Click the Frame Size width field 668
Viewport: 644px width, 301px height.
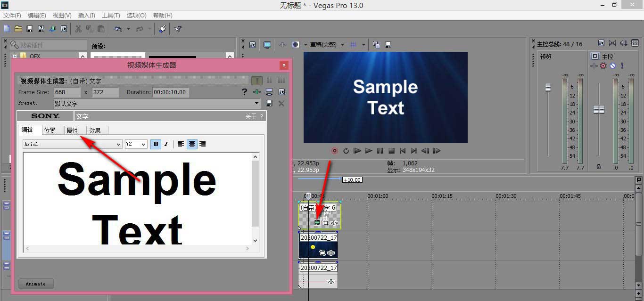[x=67, y=92]
